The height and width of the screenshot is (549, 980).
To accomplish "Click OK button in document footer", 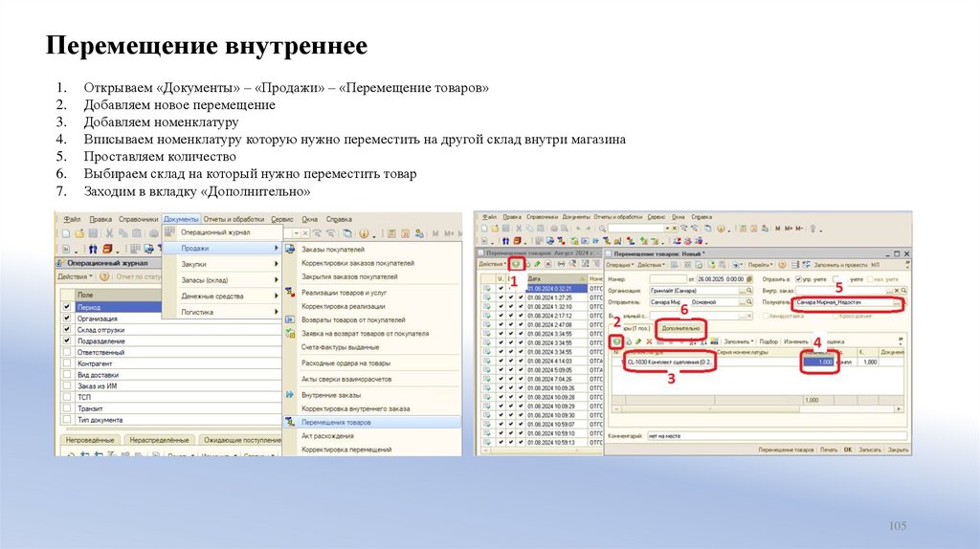I will pos(848,450).
